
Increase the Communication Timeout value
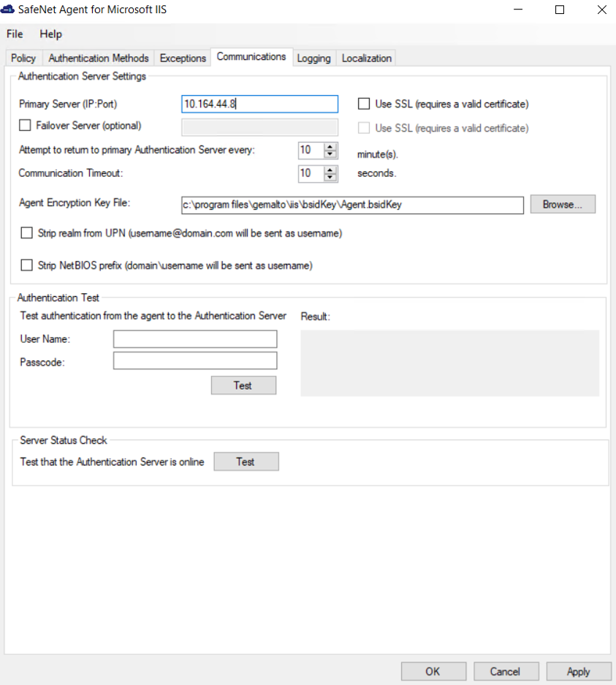coord(330,170)
